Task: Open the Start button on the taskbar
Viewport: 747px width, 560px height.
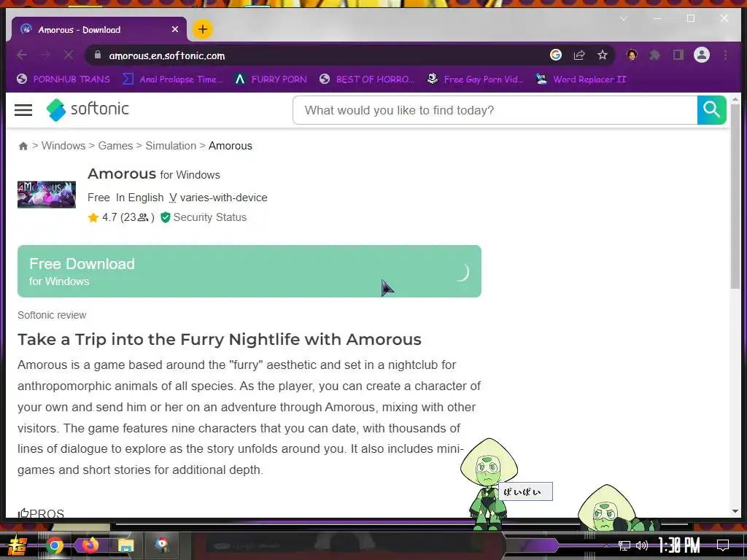Action: tap(18, 545)
